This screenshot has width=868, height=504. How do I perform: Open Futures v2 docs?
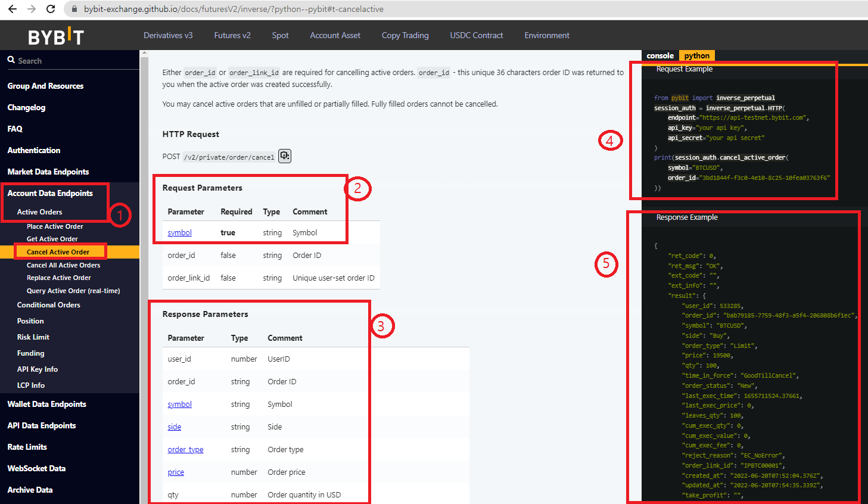[x=232, y=35]
